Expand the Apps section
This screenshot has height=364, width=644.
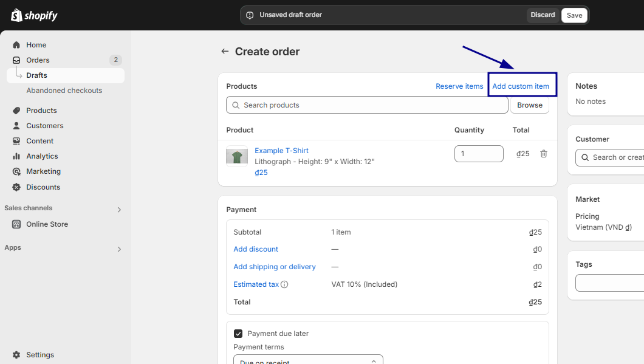pyautogui.click(x=119, y=249)
